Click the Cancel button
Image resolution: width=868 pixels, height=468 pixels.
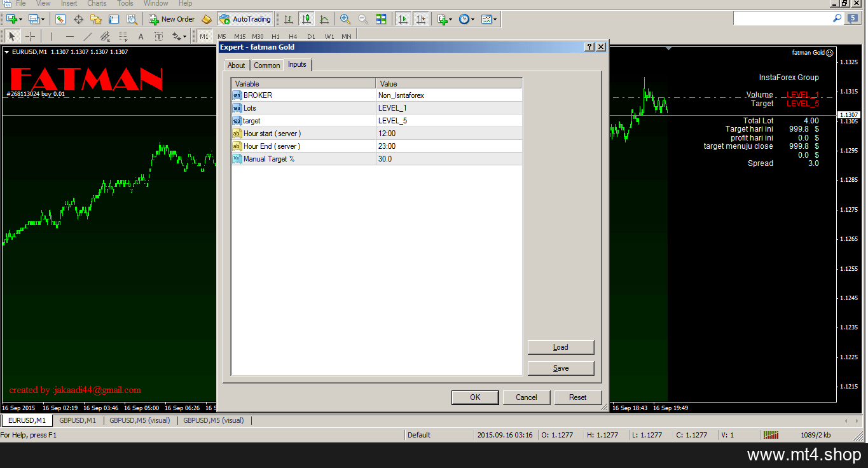tap(527, 397)
